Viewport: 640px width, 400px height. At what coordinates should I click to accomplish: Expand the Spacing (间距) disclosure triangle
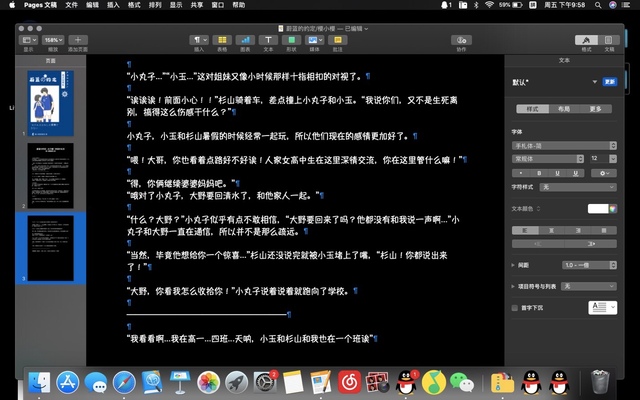(512, 265)
